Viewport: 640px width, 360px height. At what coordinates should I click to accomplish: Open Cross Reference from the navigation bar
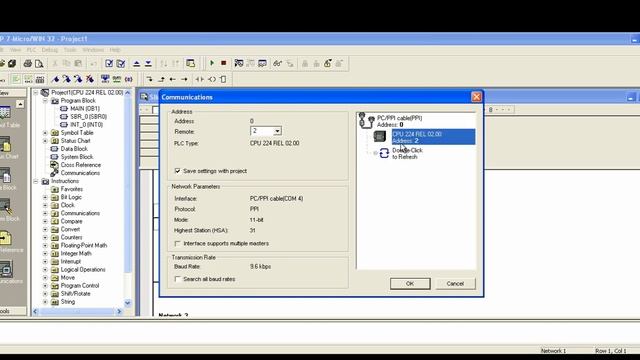click(x=6, y=242)
